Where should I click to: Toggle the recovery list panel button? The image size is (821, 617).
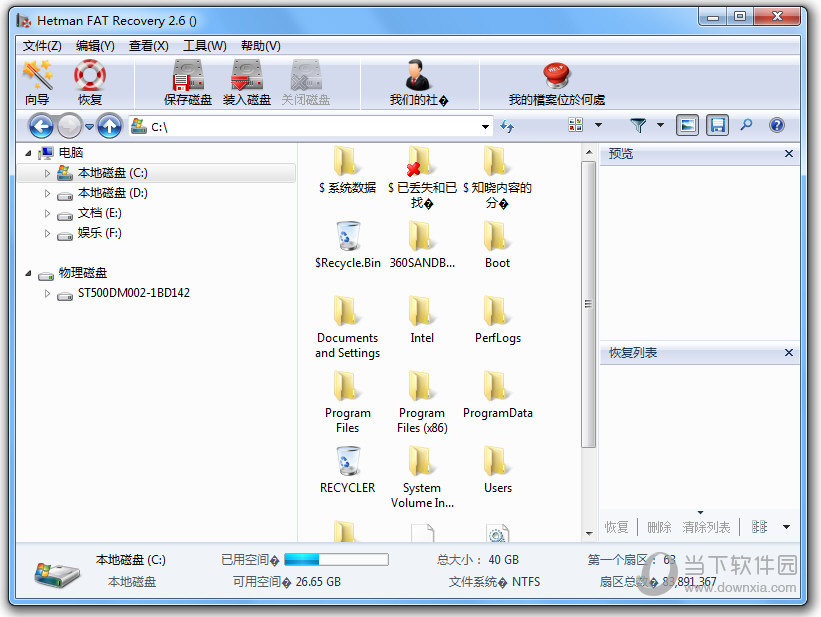[717, 125]
